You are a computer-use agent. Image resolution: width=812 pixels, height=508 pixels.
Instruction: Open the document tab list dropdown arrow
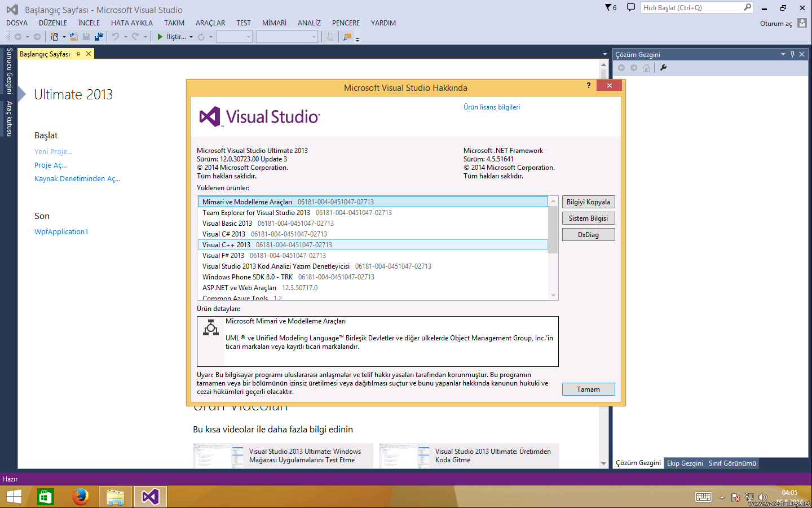click(x=604, y=54)
